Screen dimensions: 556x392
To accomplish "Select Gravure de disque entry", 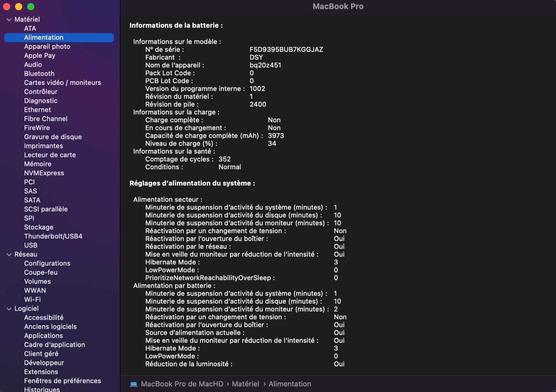I will click(53, 137).
